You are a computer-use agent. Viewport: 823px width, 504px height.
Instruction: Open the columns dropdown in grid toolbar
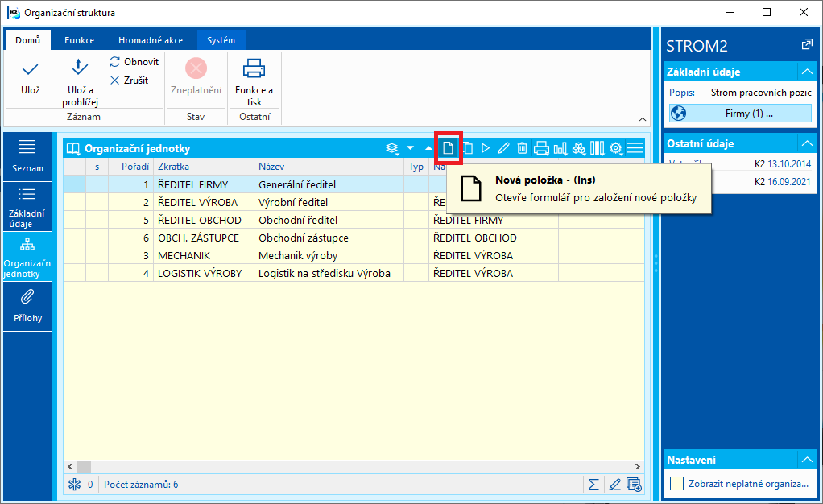597,149
